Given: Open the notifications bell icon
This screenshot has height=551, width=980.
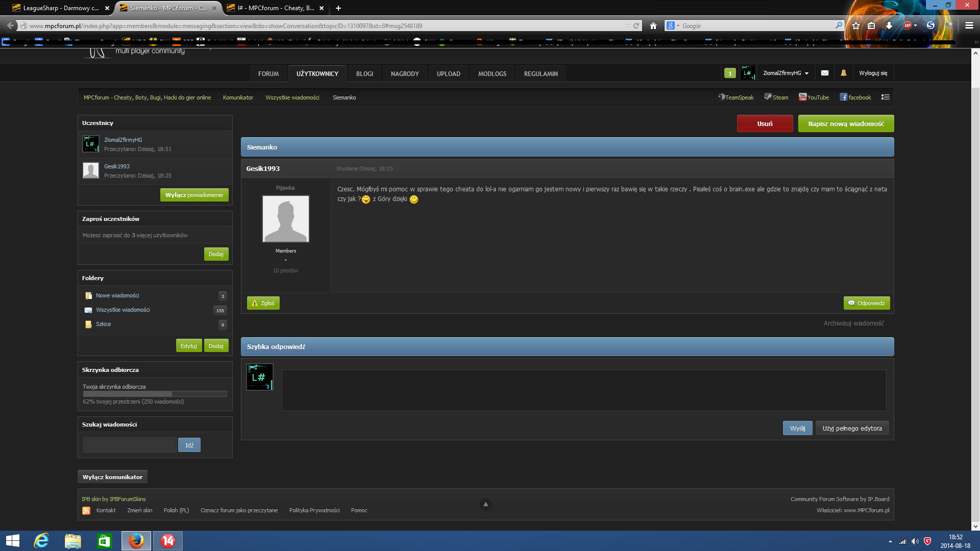Looking at the screenshot, I should coord(843,73).
